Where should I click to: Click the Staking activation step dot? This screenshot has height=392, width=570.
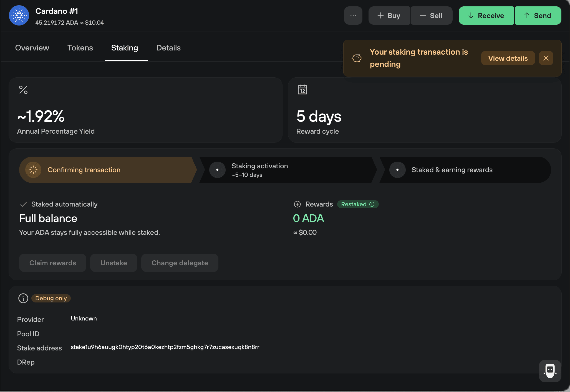[217, 170]
